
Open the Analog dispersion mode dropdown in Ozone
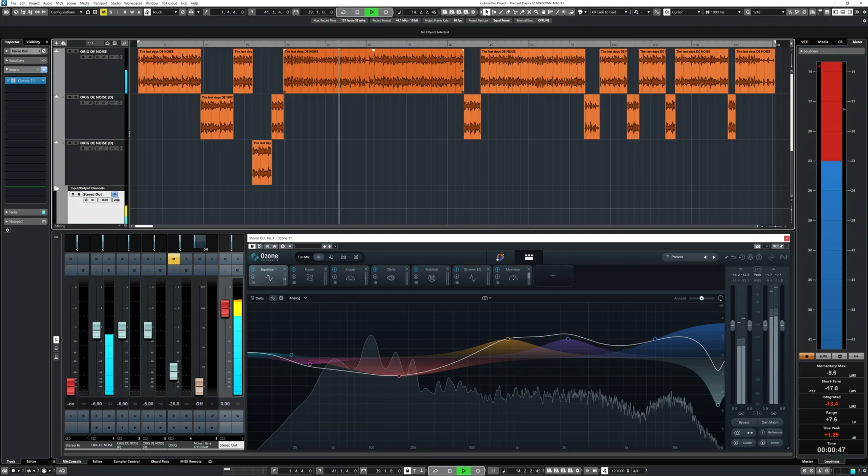298,298
